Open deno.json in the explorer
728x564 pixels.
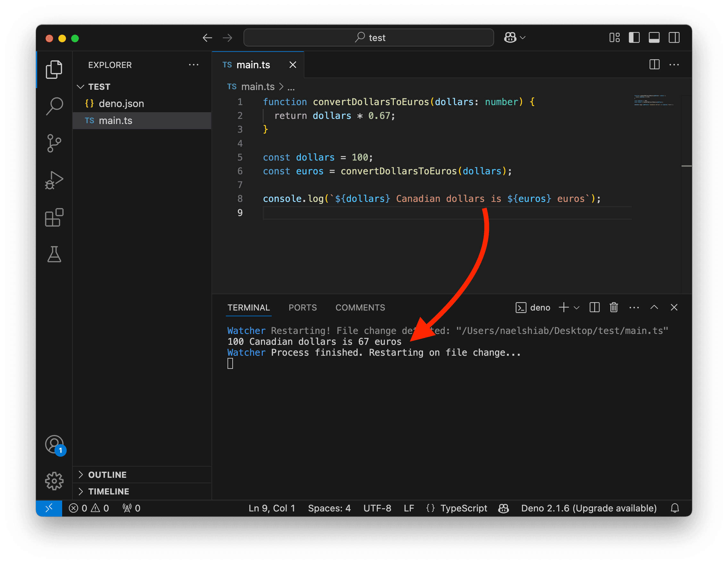coord(142,104)
